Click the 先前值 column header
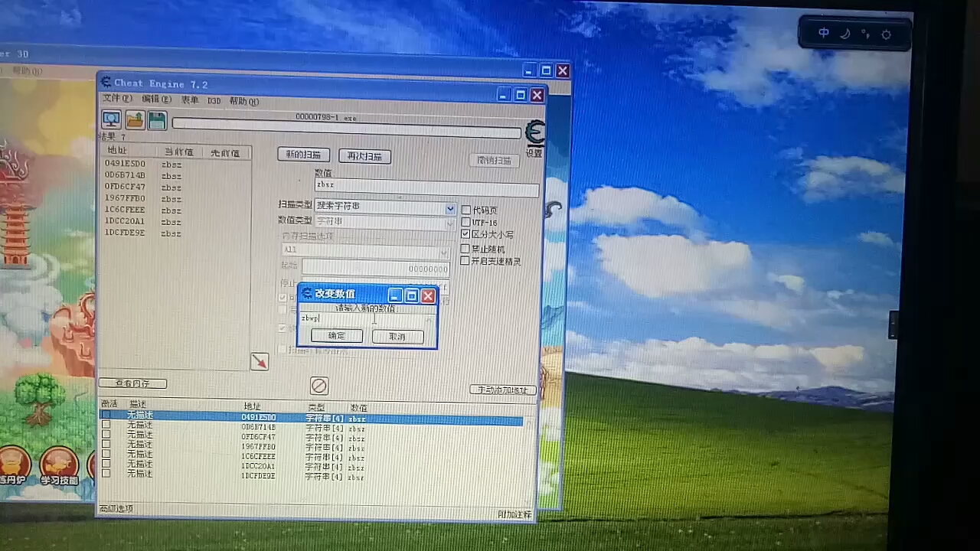This screenshot has width=980, height=551. pyautogui.click(x=225, y=153)
